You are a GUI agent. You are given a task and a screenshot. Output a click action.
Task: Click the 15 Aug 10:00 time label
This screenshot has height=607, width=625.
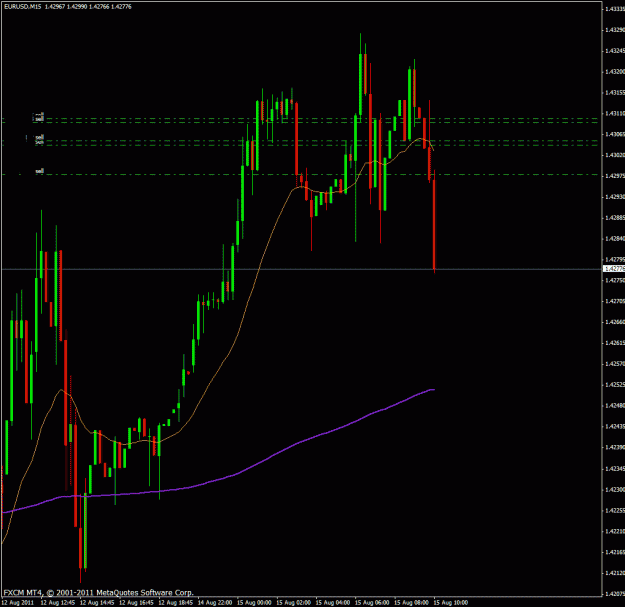[x=451, y=602]
